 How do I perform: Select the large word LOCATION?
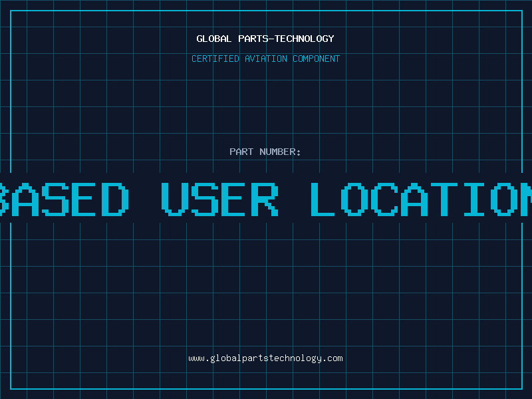pyautogui.click(x=422, y=199)
